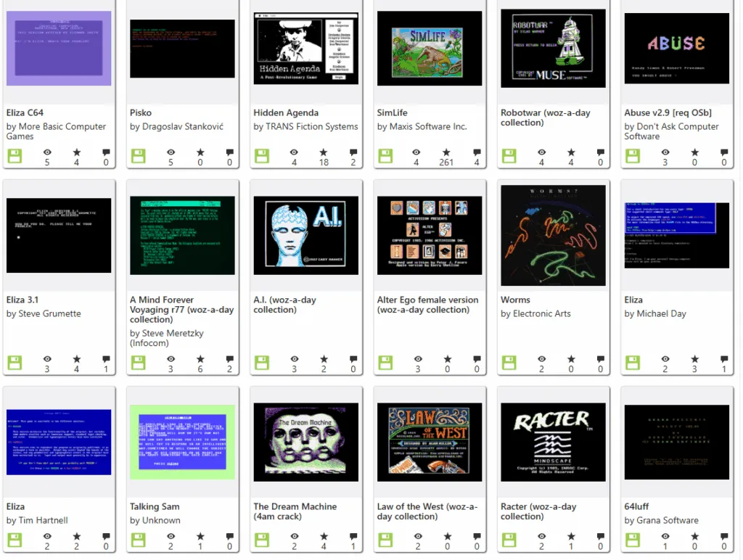This screenshot has height=560, width=743.
Task: Open the Abuse v2.9 [req OSb] title
Action: tap(668, 112)
